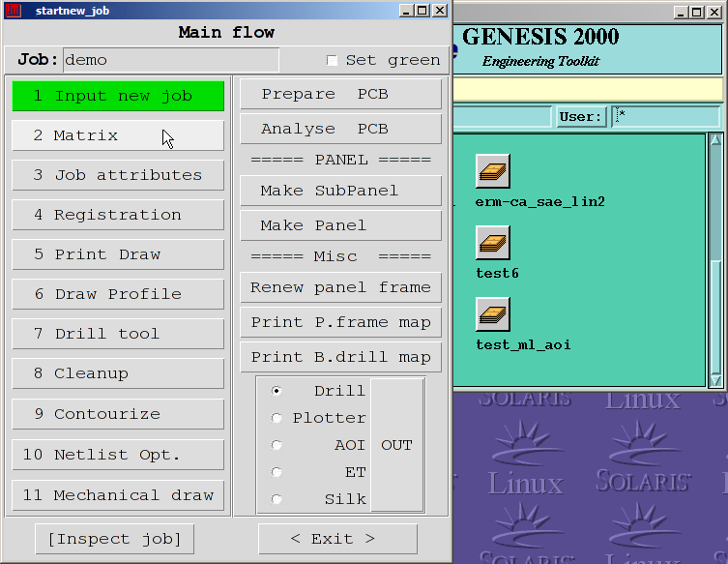728x564 pixels.
Task: Click the < Exit > button
Action: [x=337, y=539]
